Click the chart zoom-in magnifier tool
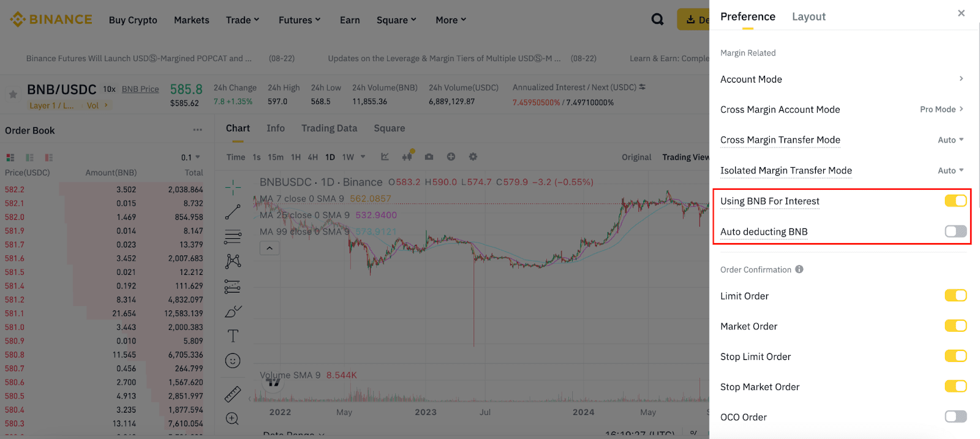980x439 pixels. tap(233, 419)
